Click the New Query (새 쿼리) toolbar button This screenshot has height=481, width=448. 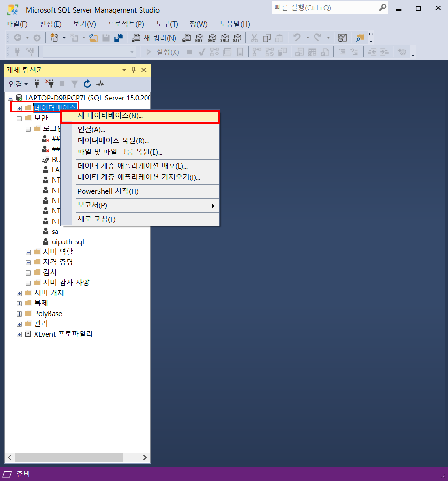154,38
